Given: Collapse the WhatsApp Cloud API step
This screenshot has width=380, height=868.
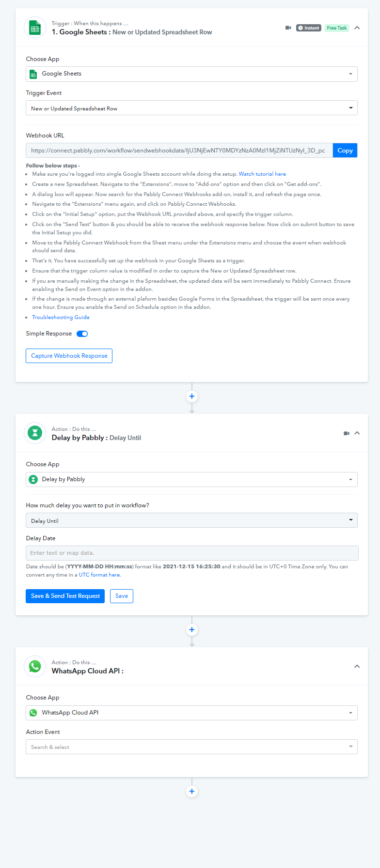Looking at the screenshot, I should 357,667.
